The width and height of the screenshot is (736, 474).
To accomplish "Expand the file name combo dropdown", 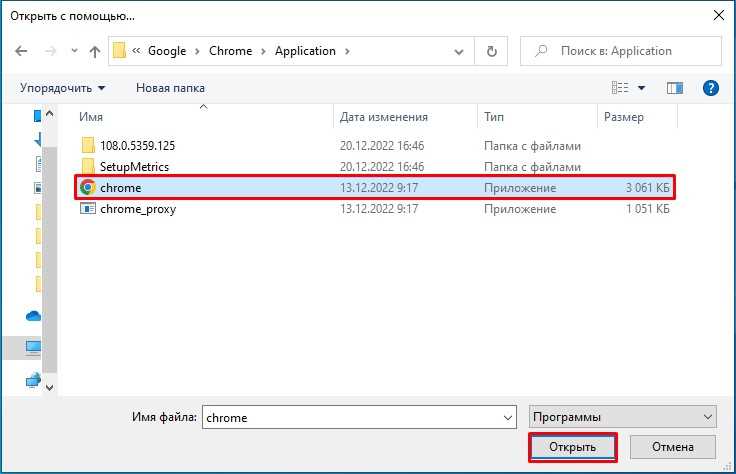I will click(x=507, y=417).
